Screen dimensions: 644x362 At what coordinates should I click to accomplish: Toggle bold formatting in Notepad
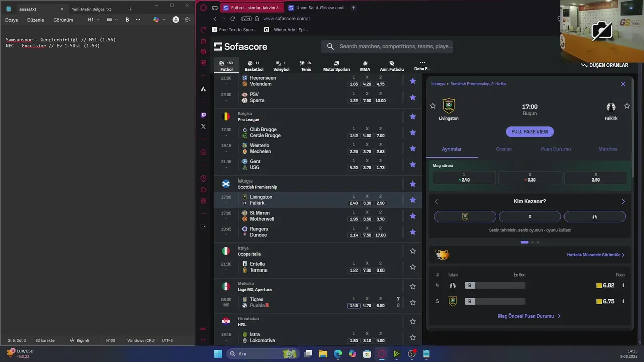[x=127, y=20]
